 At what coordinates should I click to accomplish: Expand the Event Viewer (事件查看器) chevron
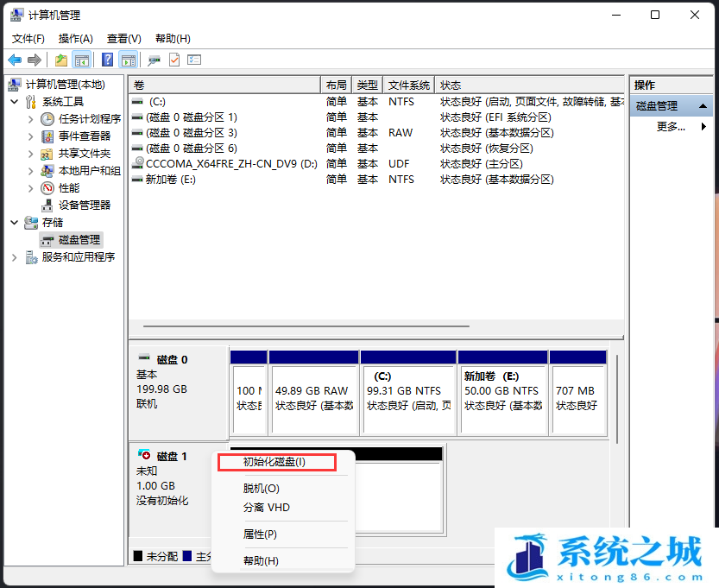[30, 136]
